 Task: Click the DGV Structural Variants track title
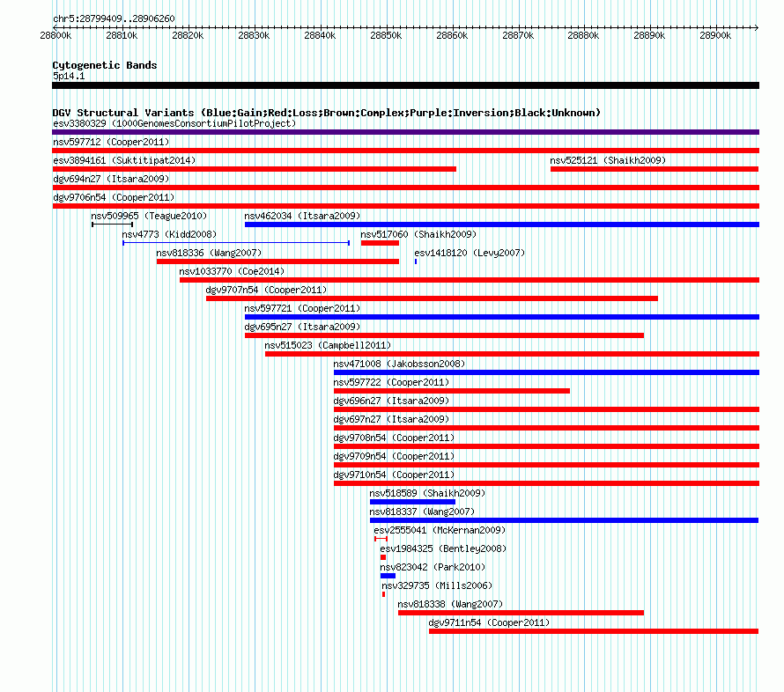[x=327, y=113]
